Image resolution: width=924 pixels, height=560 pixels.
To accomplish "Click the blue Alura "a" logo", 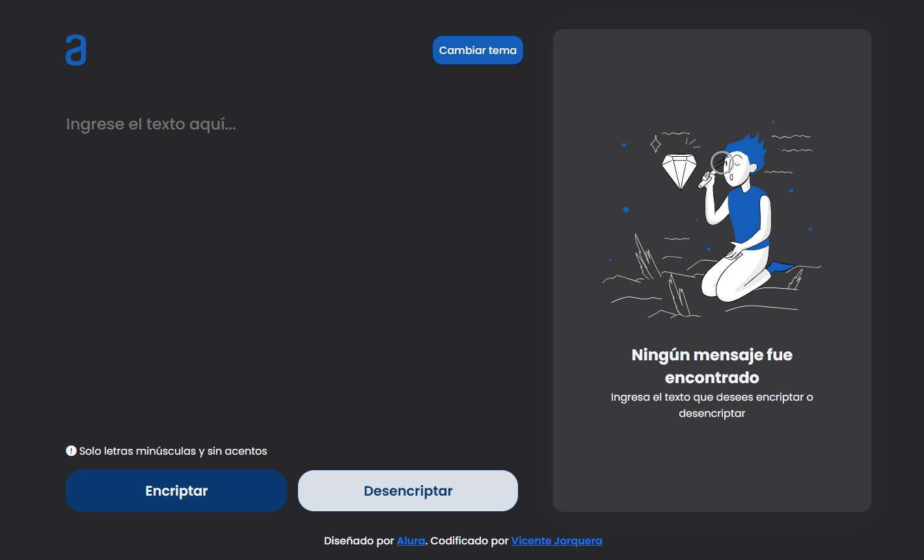I will pos(75,49).
